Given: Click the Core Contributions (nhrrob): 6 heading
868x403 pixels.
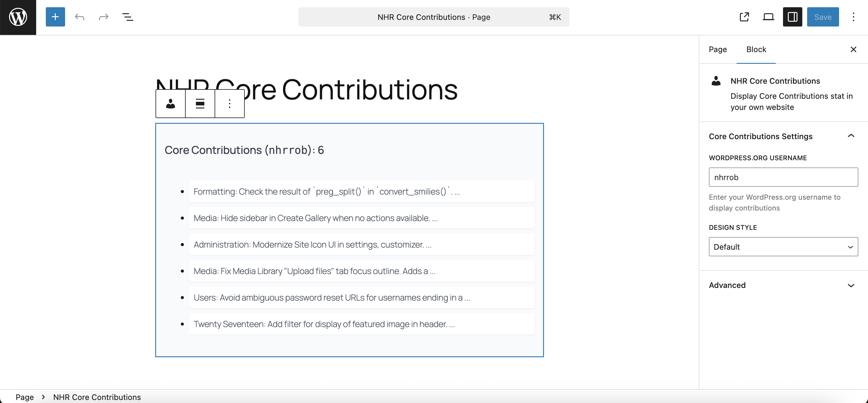Looking at the screenshot, I should tap(244, 150).
